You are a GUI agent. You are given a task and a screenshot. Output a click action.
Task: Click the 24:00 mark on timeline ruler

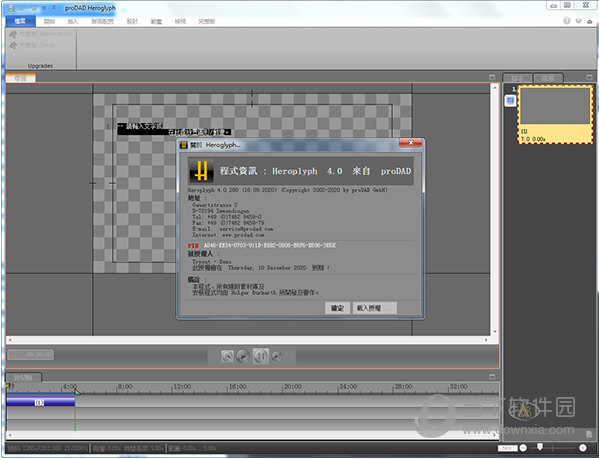click(348, 387)
